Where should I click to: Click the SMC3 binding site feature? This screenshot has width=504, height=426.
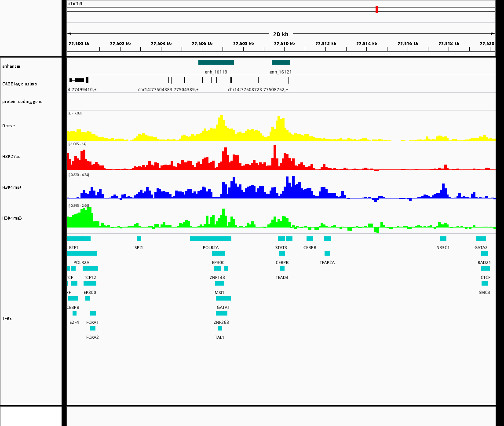(484, 283)
